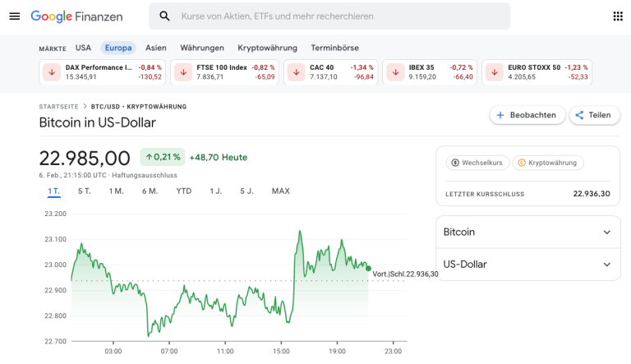
Task: Click the Beobachten button
Action: click(x=527, y=115)
